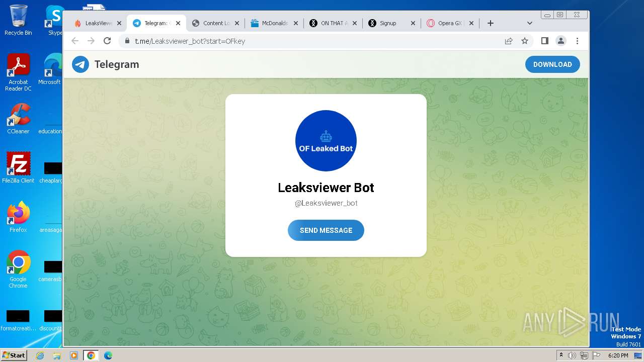644x362 pixels.
Task: Close the Signup browser tab
Action: pyautogui.click(x=413, y=23)
